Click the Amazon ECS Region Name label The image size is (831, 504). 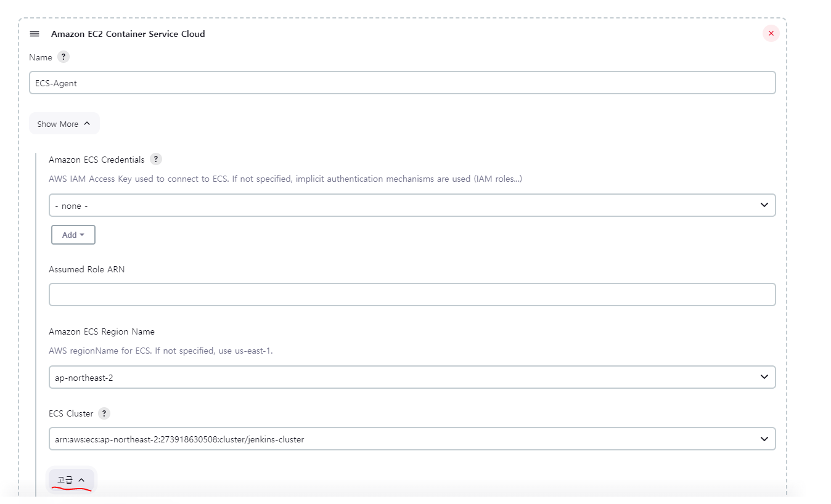[102, 331]
